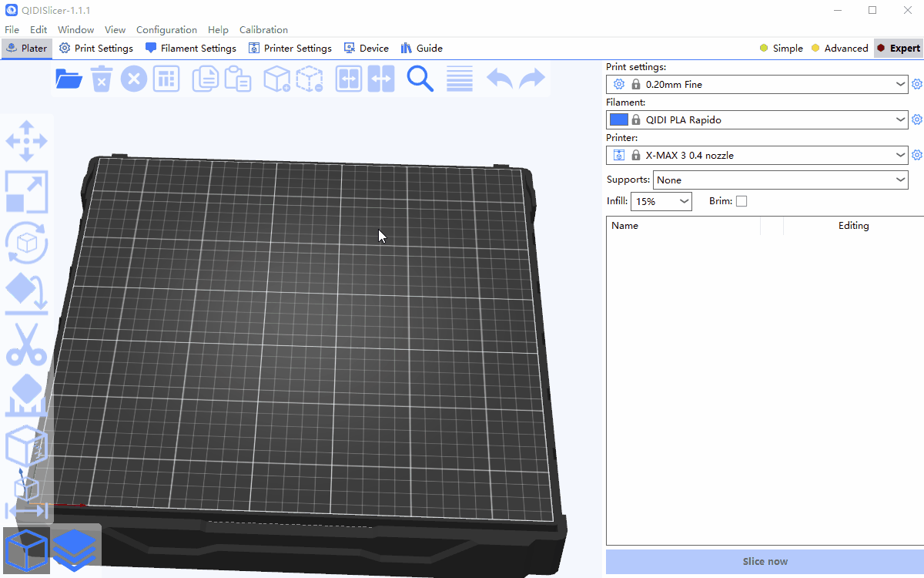Click the Undo arrow in toolbar
Screen dimensions: 924x578
pyautogui.click(x=500, y=79)
